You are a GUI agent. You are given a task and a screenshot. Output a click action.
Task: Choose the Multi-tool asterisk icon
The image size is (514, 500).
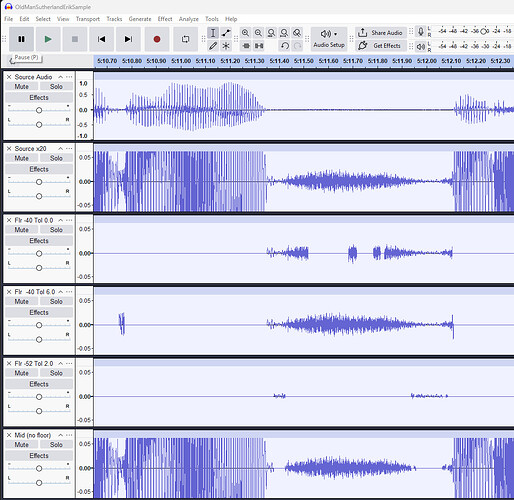point(226,46)
